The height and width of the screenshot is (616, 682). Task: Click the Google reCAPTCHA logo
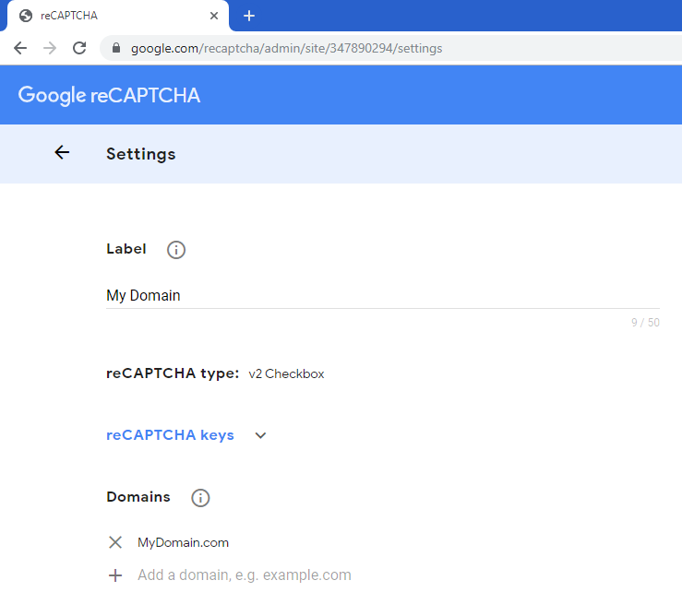point(109,95)
